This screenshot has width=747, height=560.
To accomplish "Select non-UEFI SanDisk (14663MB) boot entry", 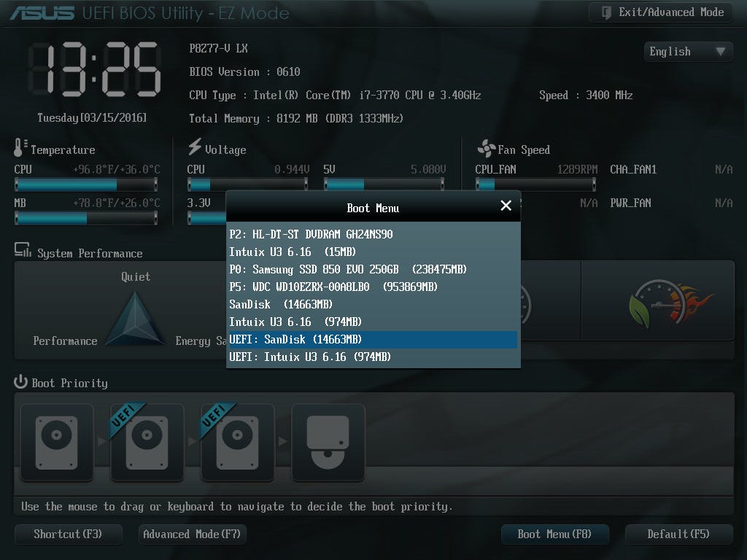I will 373,304.
